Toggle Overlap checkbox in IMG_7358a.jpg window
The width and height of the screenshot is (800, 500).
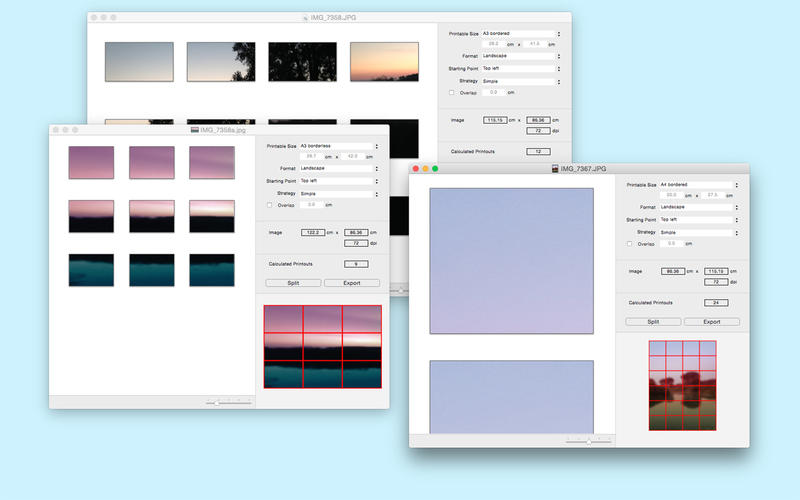click(269, 205)
